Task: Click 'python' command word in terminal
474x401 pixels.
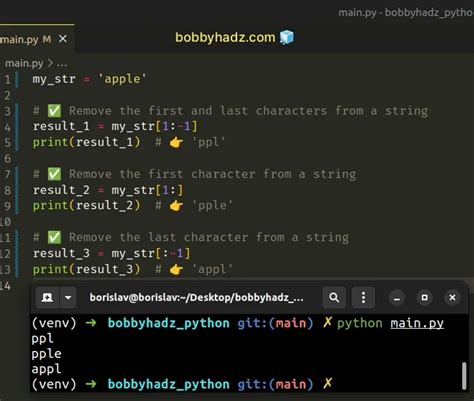Action: click(x=360, y=323)
